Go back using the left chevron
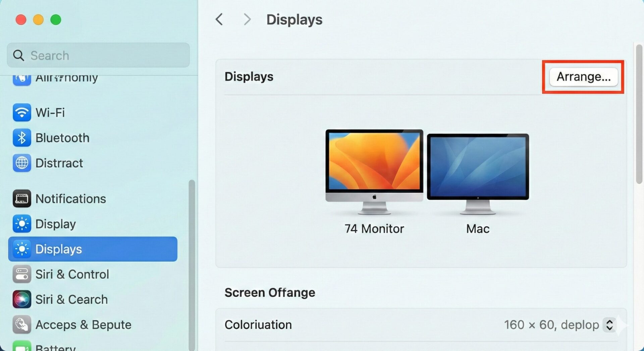 (x=219, y=19)
